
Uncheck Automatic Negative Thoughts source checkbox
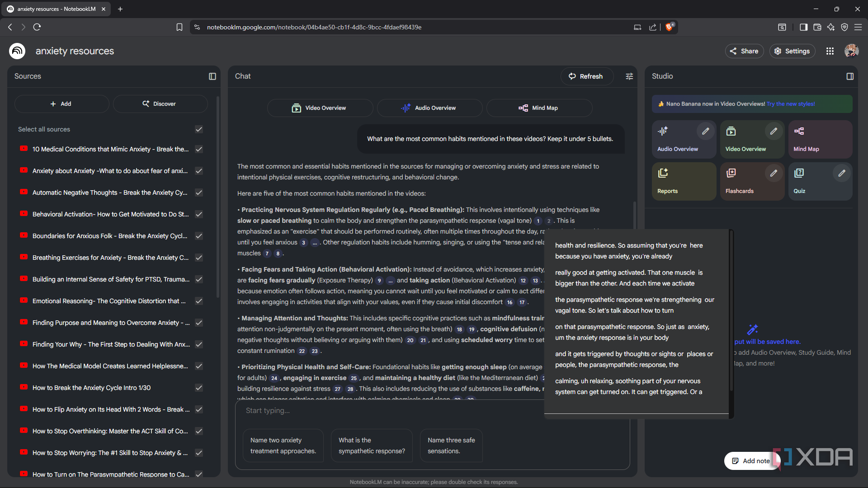[x=199, y=192]
